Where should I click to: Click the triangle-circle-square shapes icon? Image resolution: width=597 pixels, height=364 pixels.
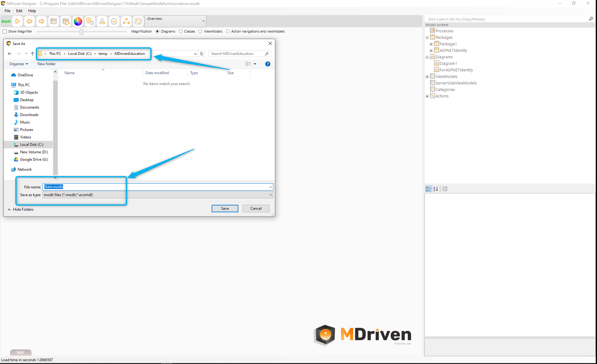[x=126, y=21]
